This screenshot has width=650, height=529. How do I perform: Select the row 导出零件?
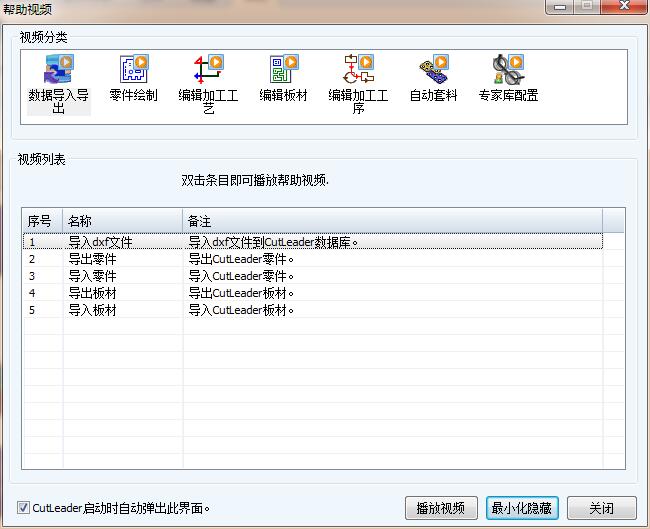[313, 259]
